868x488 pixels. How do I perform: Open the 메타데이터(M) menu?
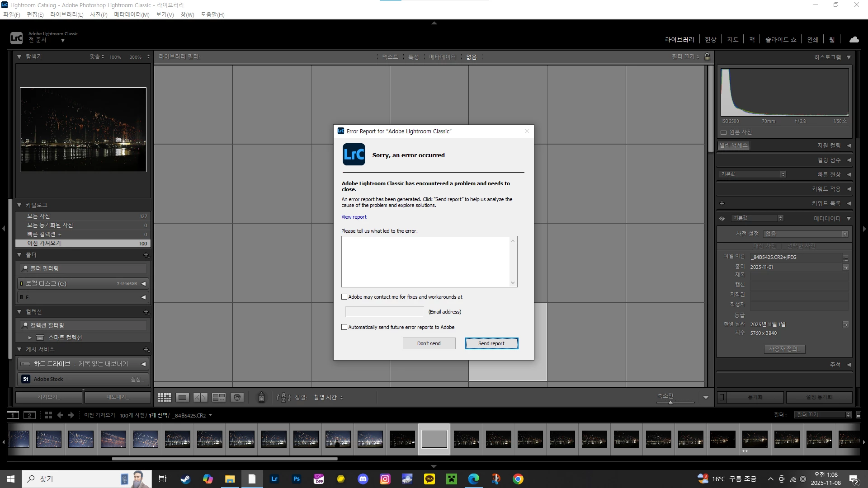(x=132, y=14)
